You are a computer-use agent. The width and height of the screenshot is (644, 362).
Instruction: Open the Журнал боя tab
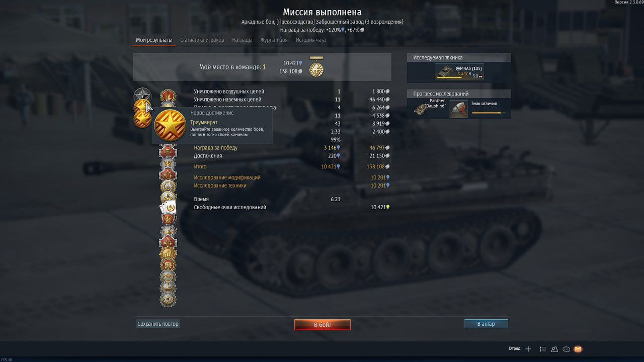(x=274, y=40)
